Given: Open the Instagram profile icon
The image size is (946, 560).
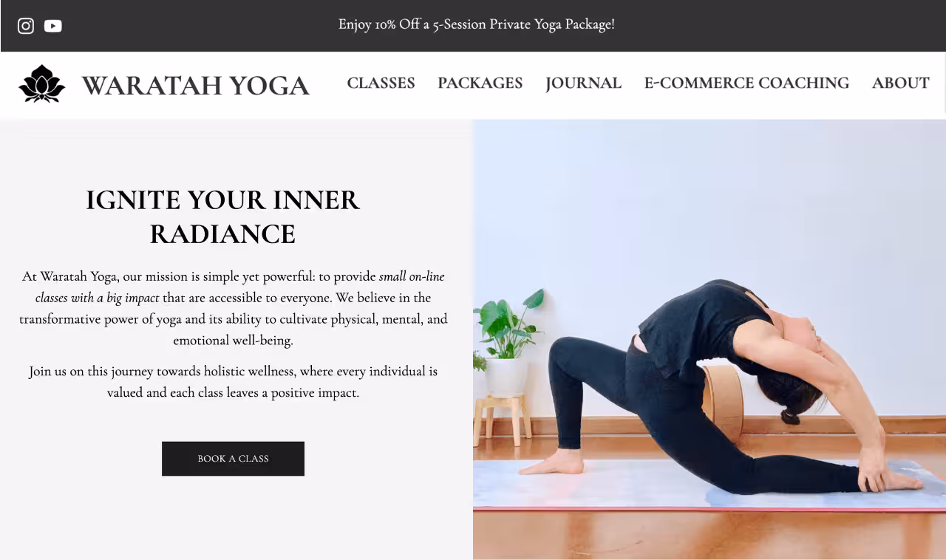Looking at the screenshot, I should click(26, 26).
